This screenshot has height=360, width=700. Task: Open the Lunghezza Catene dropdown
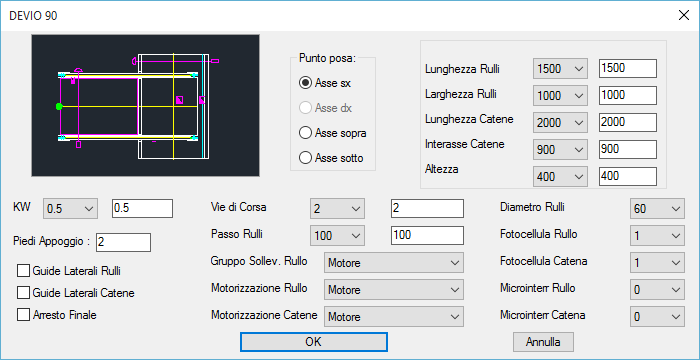(560, 123)
